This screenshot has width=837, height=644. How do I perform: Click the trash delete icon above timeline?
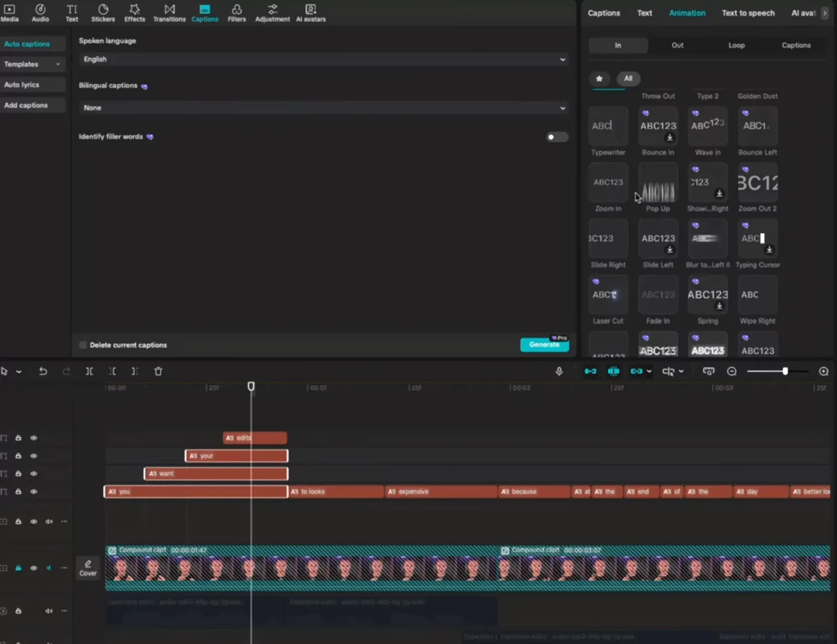[158, 371]
